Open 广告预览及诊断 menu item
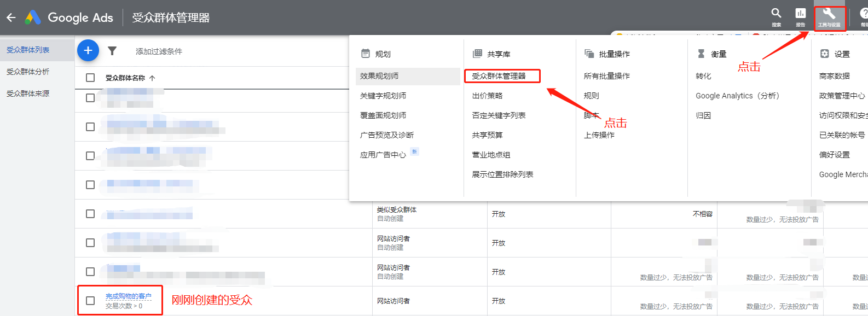The height and width of the screenshot is (316, 868). pos(387,135)
